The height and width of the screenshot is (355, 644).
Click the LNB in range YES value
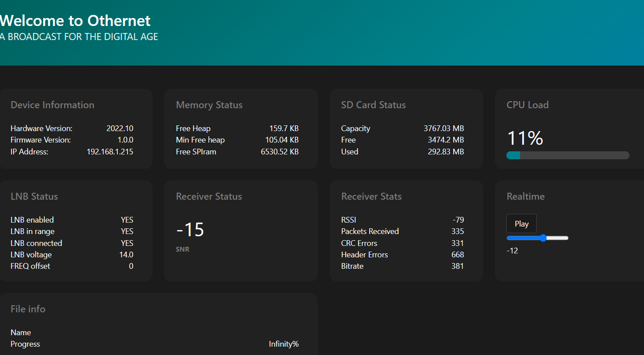tap(127, 231)
